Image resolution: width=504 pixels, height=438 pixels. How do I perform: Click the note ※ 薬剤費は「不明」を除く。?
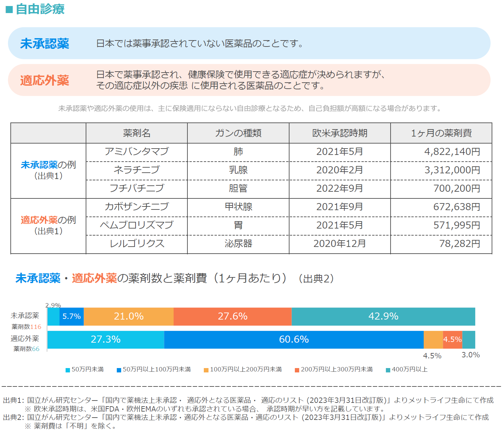click(71, 426)
